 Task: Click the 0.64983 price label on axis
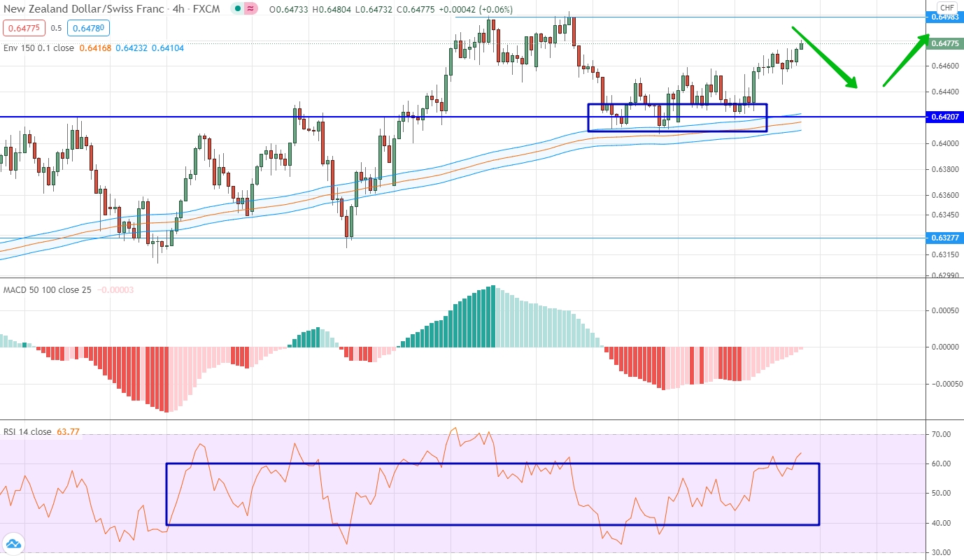pos(945,17)
